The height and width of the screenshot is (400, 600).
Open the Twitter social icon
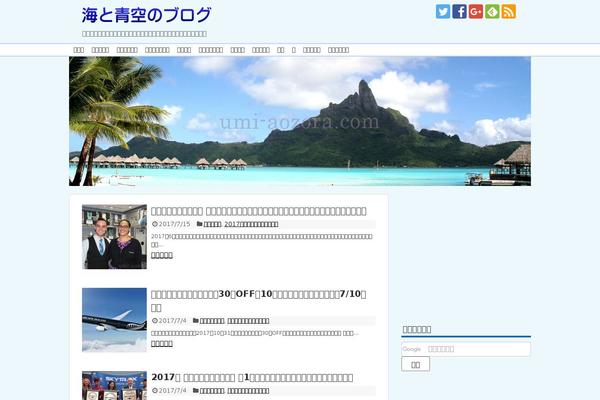pyautogui.click(x=443, y=11)
